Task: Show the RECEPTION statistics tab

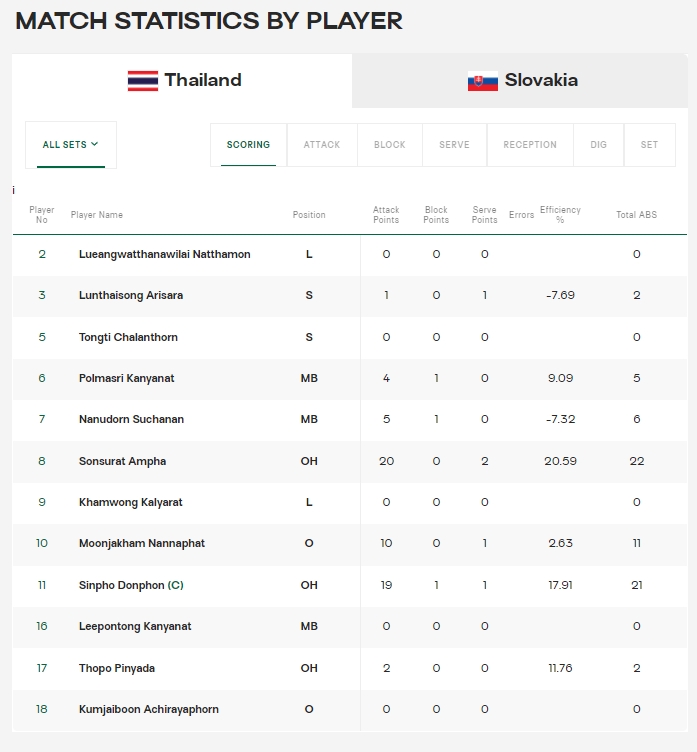Action: click(x=530, y=145)
